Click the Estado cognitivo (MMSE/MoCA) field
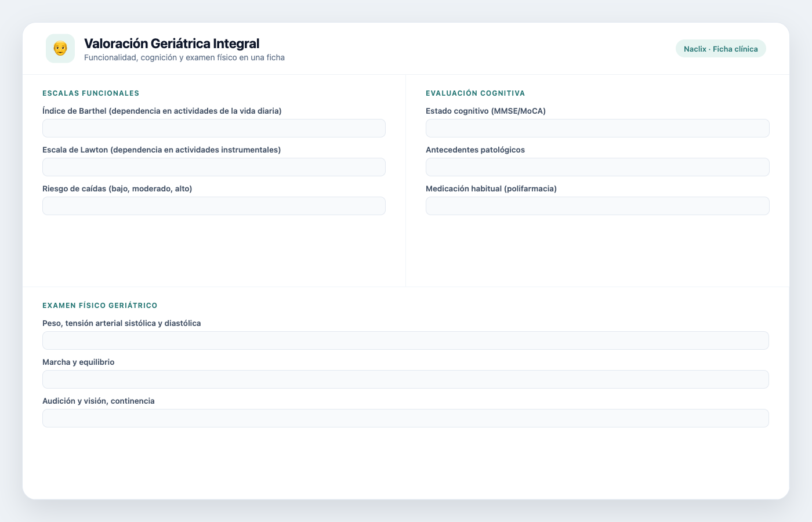 pos(597,128)
